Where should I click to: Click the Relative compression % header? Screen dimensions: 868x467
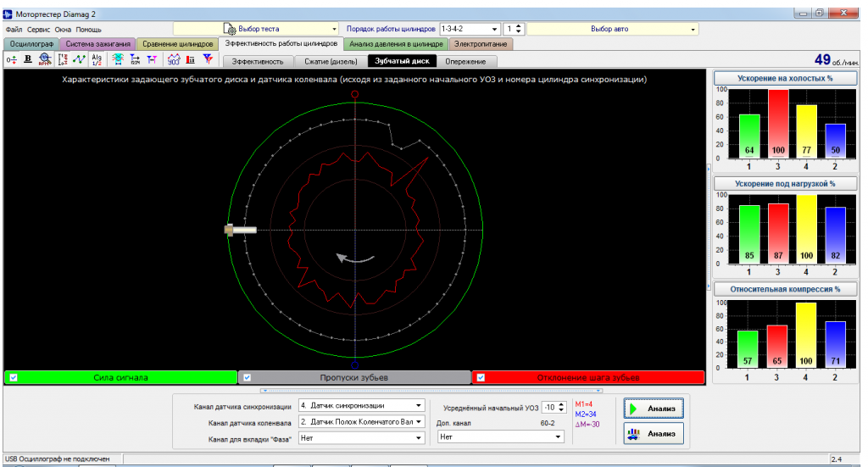click(785, 289)
